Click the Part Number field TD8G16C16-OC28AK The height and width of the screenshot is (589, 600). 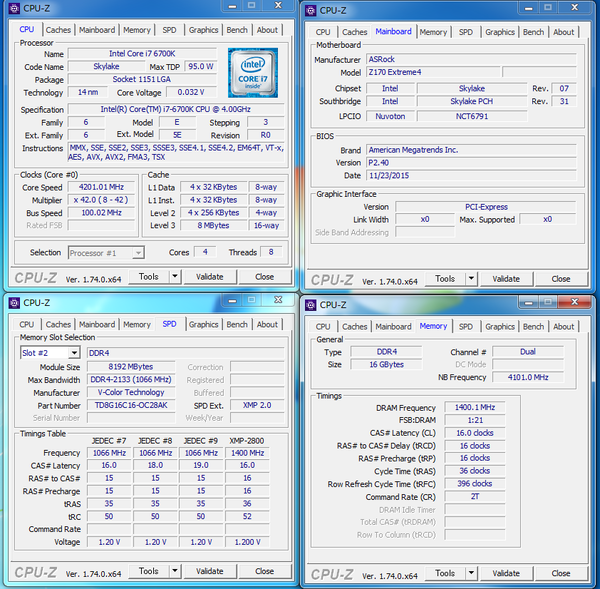pyautogui.click(x=131, y=405)
